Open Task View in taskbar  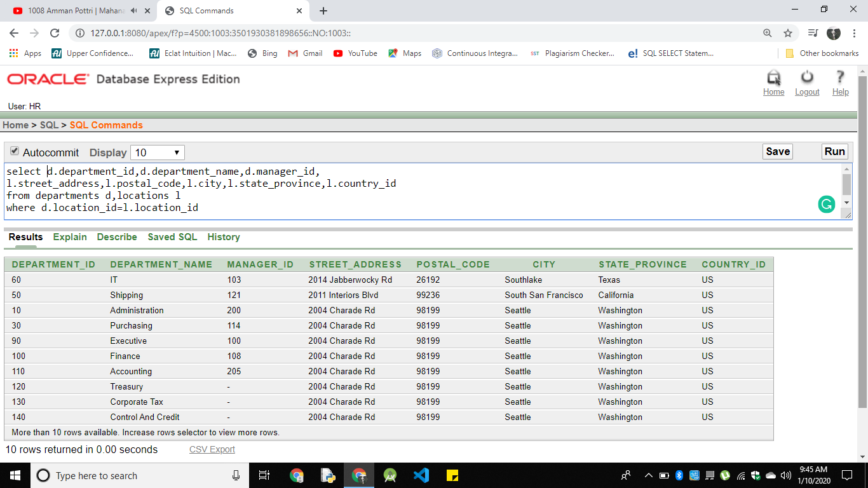coord(265,475)
